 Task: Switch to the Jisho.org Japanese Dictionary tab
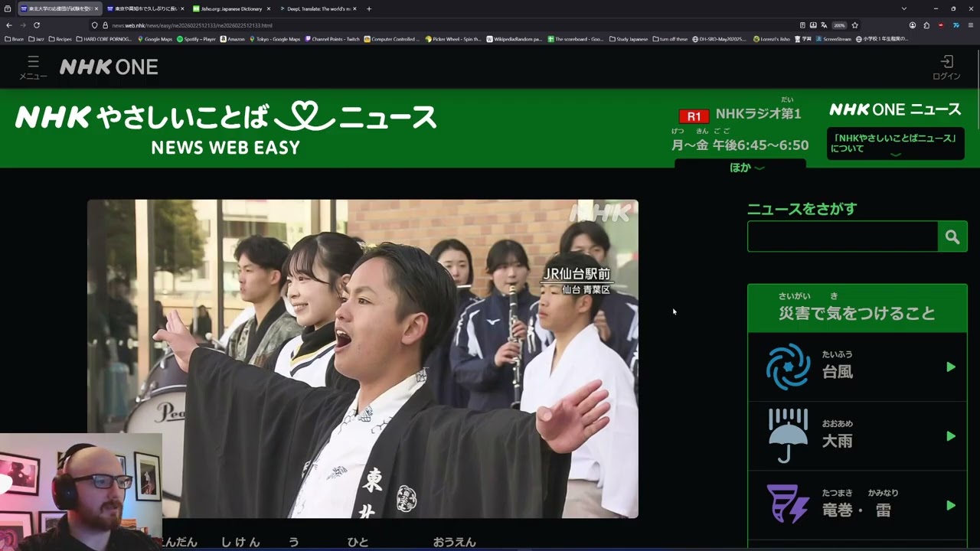[231, 8]
